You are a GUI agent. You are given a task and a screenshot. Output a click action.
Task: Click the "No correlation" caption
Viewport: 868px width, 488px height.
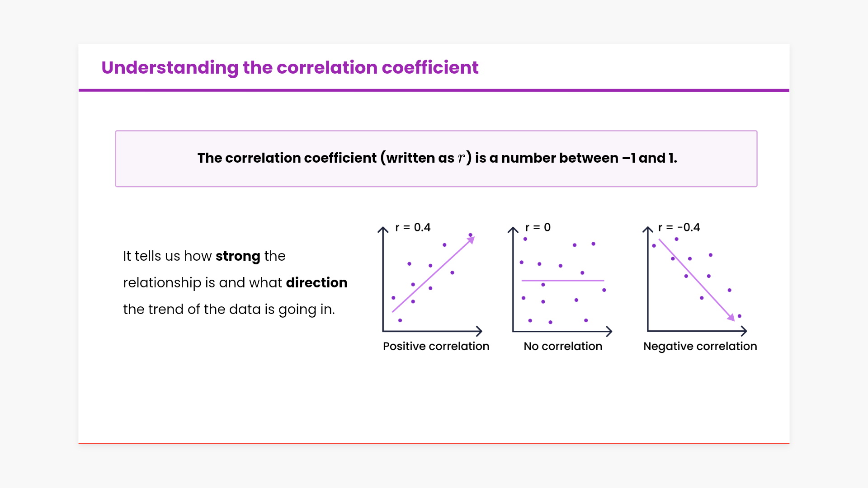tap(563, 346)
